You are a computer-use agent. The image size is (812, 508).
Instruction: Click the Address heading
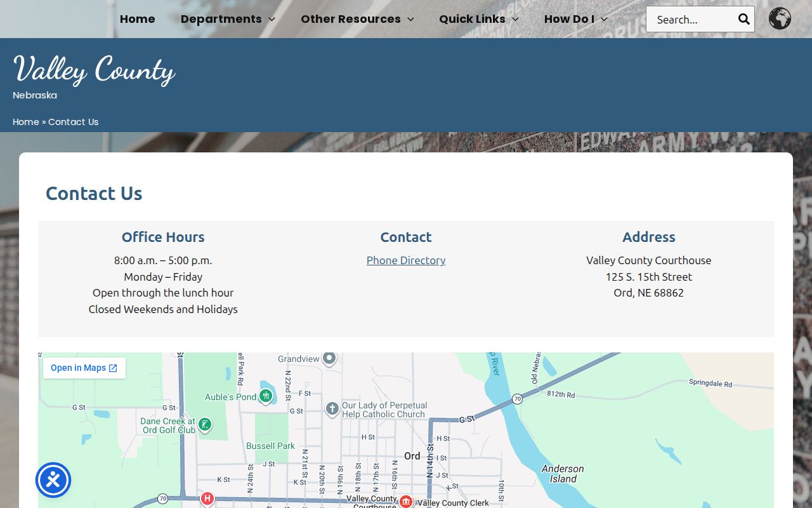pos(649,237)
